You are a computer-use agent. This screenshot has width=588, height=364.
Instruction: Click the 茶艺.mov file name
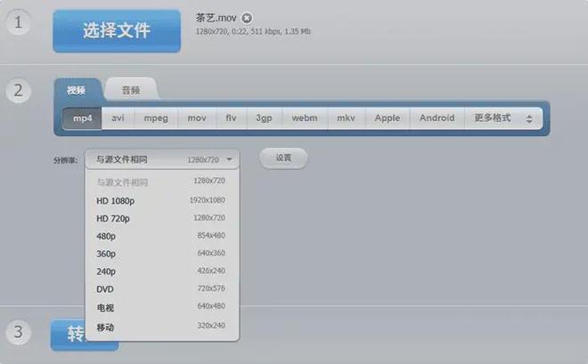point(216,18)
